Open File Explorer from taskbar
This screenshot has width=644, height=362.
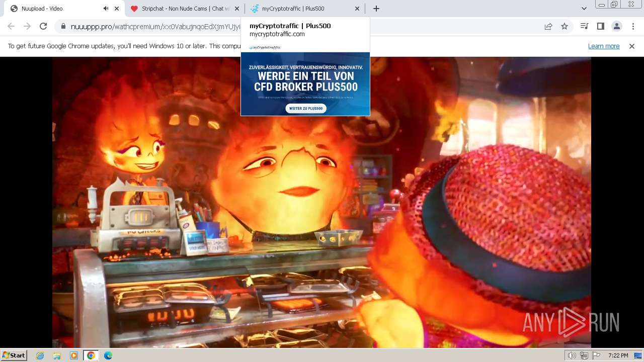(x=57, y=355)
